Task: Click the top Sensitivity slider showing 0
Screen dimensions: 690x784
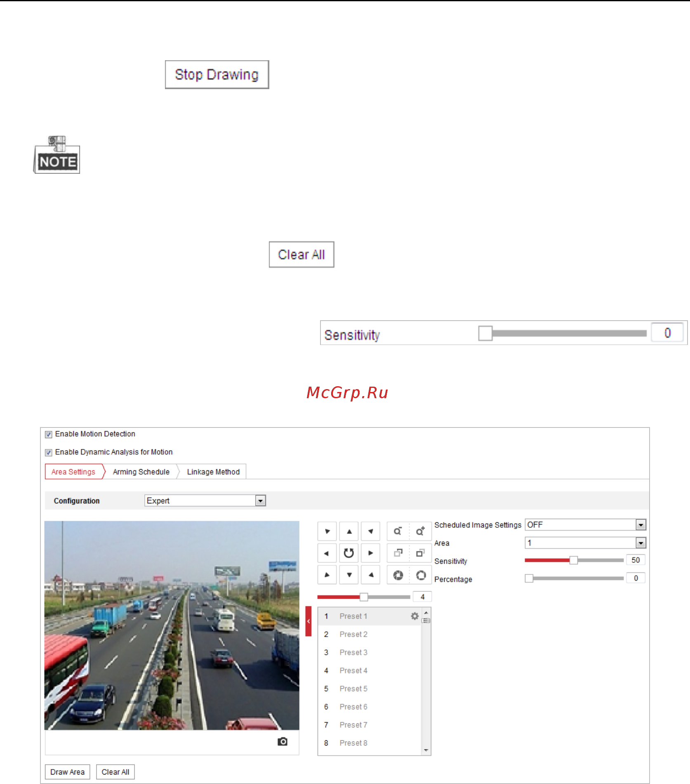Action: 563,333
